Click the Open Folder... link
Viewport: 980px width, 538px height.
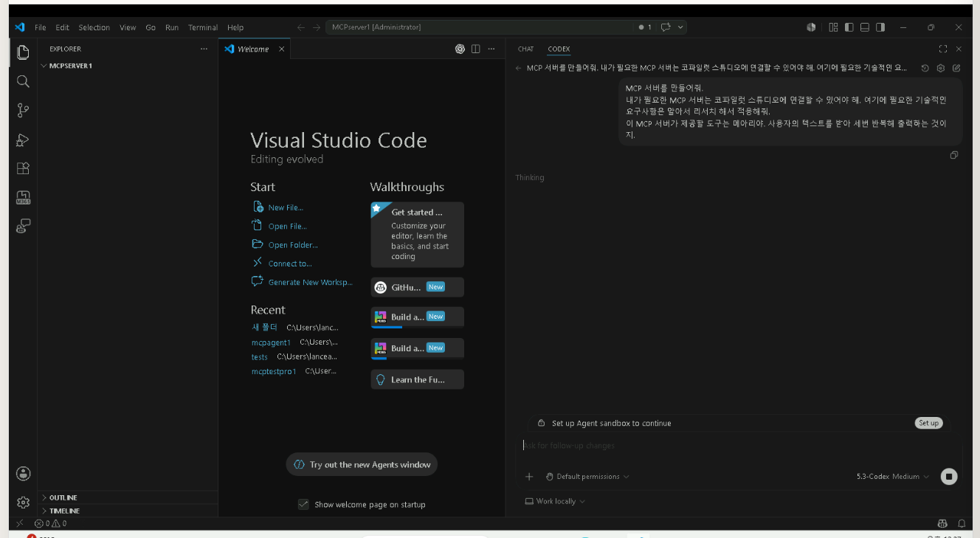(x=293, y=245)
